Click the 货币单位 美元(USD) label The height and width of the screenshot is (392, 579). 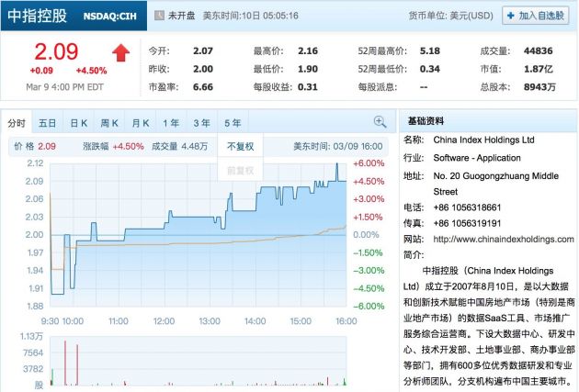tap(451, 16)
